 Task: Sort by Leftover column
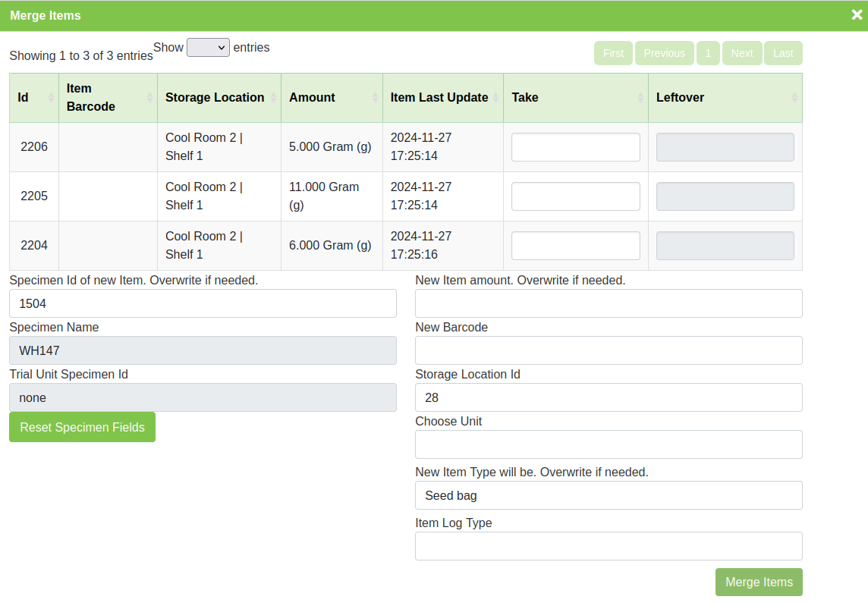(725, 98)
